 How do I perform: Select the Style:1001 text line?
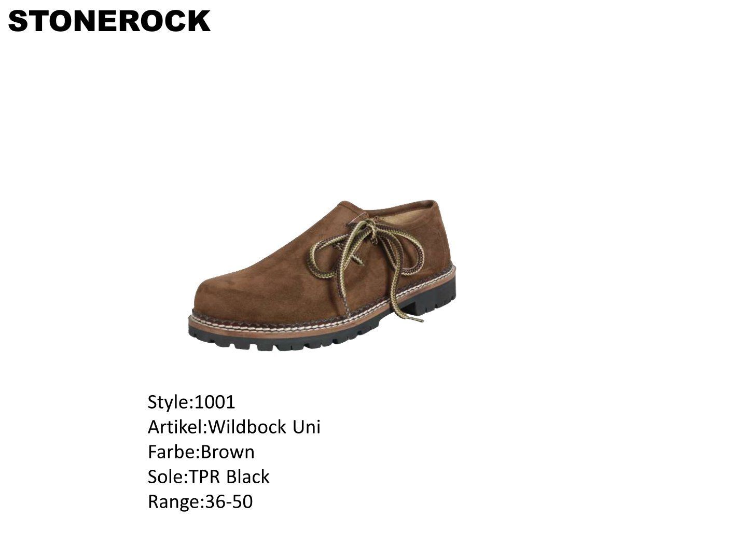click(191, 402)
